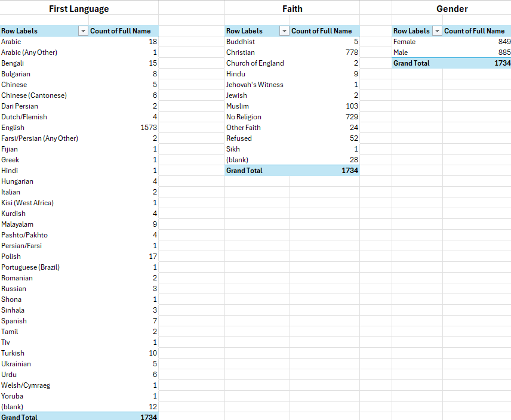The image size is (511, 420).
Task: Open the First Language Row Labels filter dropdown
Action: [83, 31]
